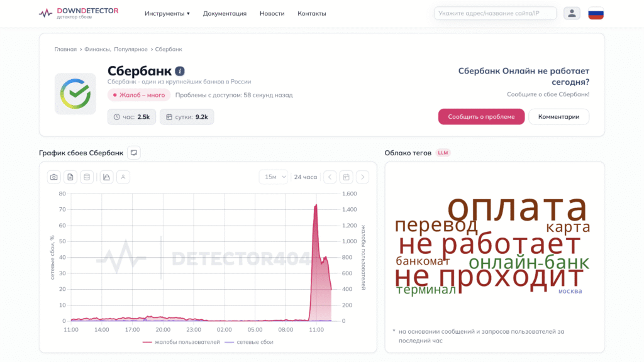The height and width of the screenshot is (362, 644).
Task: Click the calendar icon beside the navigation arrows
Action: [346, 177]
